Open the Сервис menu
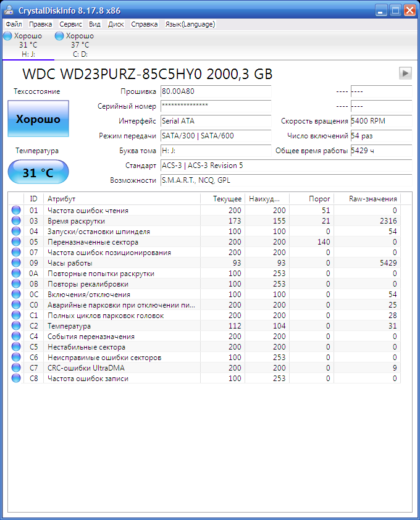 pos(70,24)
